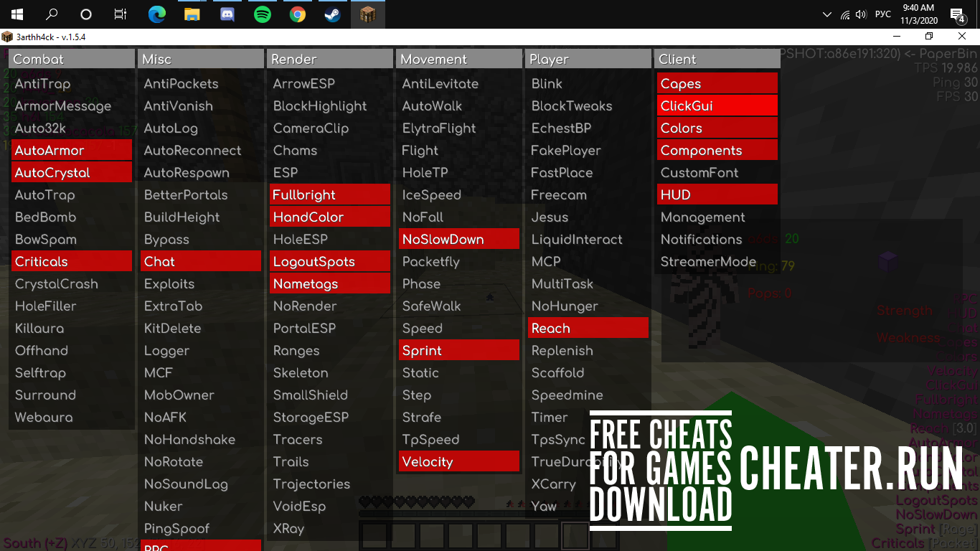Enable the XRay module
The image size is (980, 551).
point(288,528)
